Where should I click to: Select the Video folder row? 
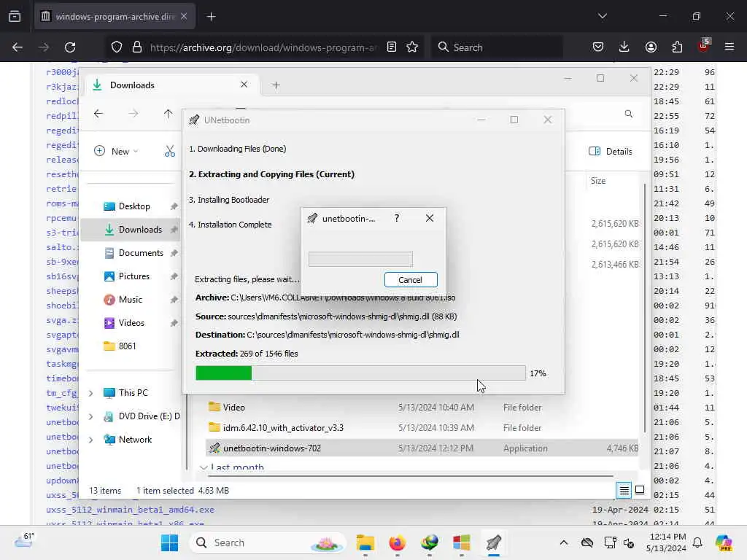click(x=421, y=408)
